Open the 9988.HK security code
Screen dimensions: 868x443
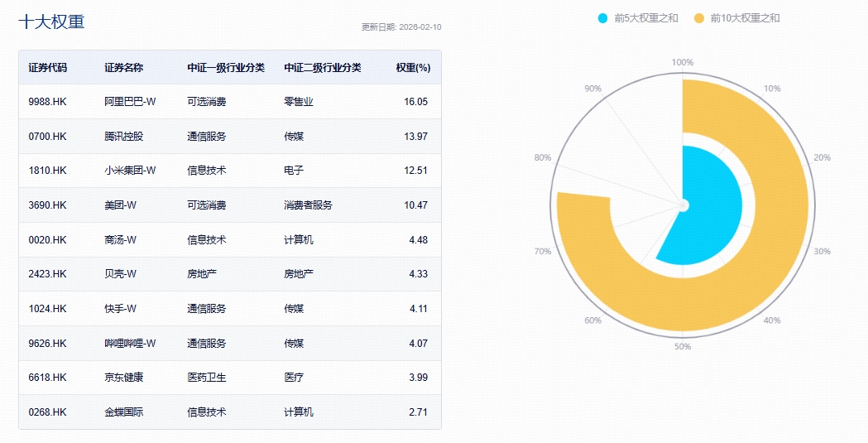click(47, 102)
